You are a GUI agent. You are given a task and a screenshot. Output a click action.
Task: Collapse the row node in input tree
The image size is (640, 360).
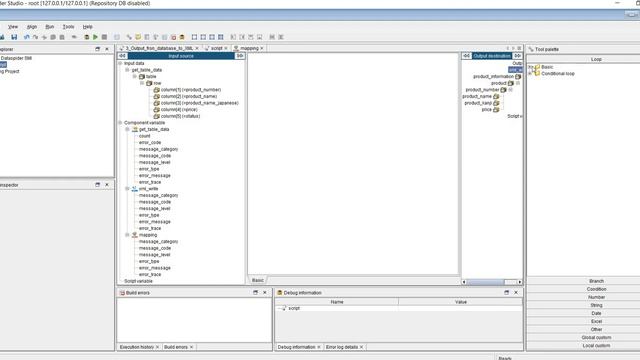coord(142,83)
